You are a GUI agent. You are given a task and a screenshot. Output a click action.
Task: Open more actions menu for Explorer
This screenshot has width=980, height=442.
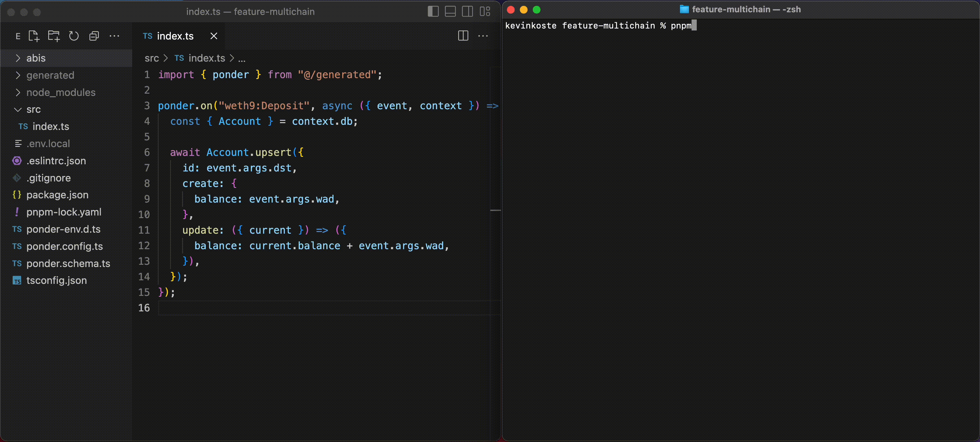pyautogui.click(x=114, y=36)
